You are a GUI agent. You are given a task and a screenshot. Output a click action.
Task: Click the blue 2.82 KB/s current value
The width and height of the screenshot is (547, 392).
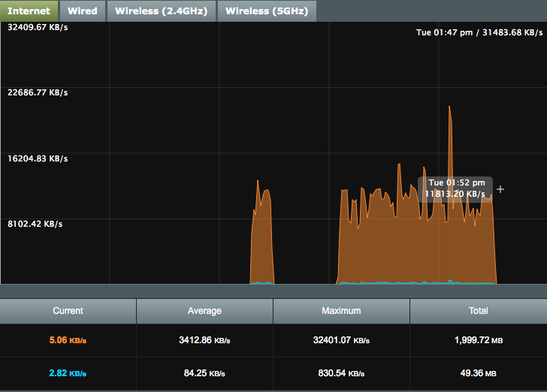click(68, 373)
